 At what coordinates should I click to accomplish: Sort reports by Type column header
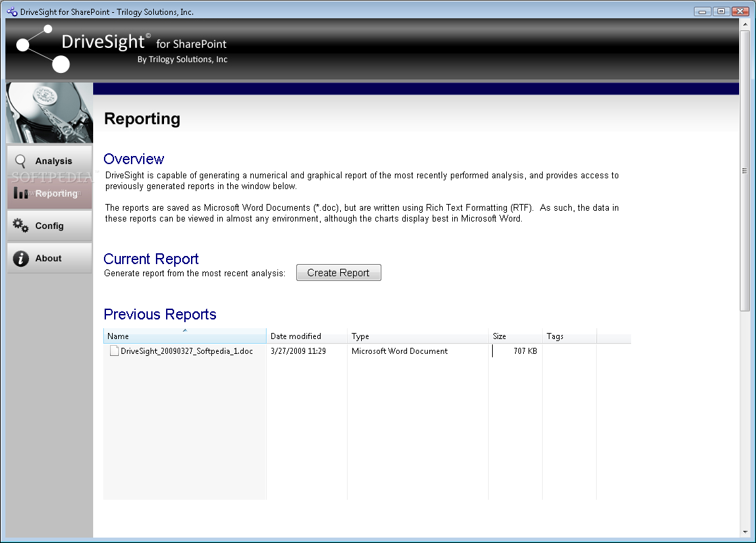(x=418, y=336)
